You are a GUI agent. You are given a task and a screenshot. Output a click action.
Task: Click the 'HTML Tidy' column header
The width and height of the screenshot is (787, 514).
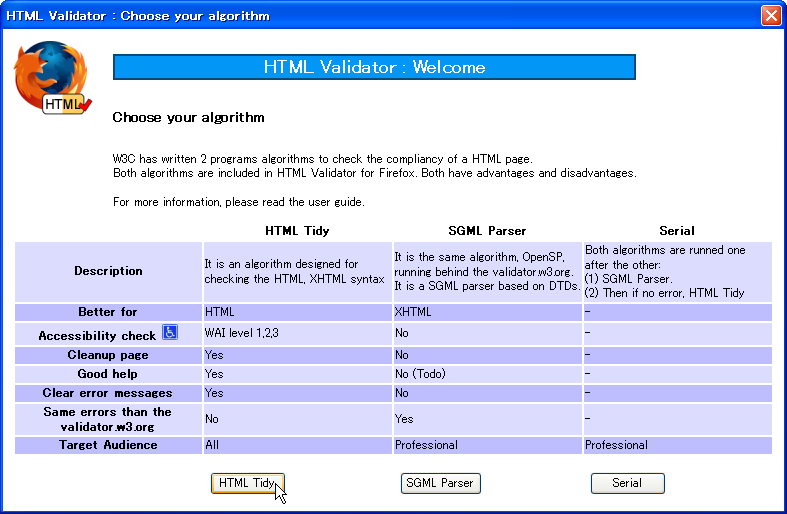(x=297, y=231)
